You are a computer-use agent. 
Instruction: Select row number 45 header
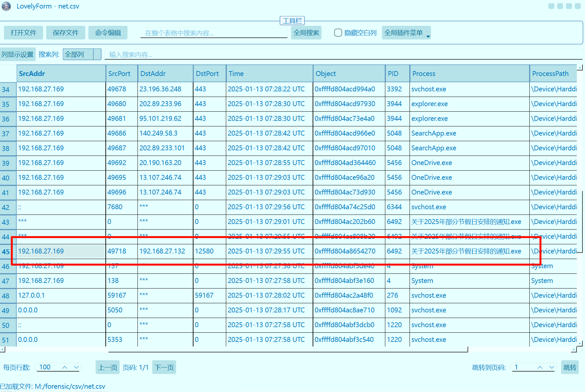(6, 252)
